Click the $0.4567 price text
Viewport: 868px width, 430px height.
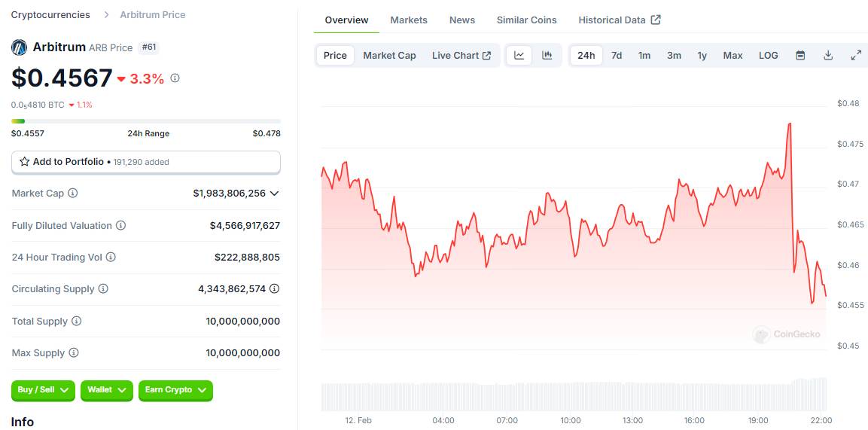point(62,78)
